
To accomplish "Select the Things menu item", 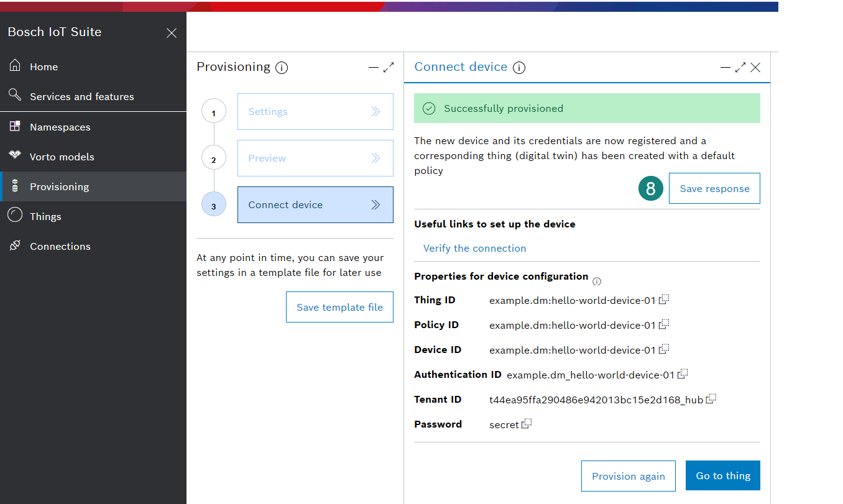I will [93, 216].
